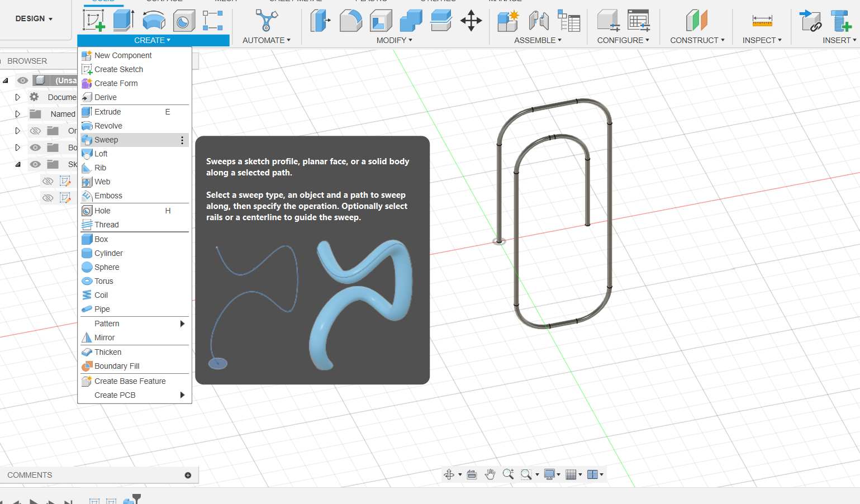Toggle the Bodies folder visibility eye
The image size is (860, 504).
35,148
